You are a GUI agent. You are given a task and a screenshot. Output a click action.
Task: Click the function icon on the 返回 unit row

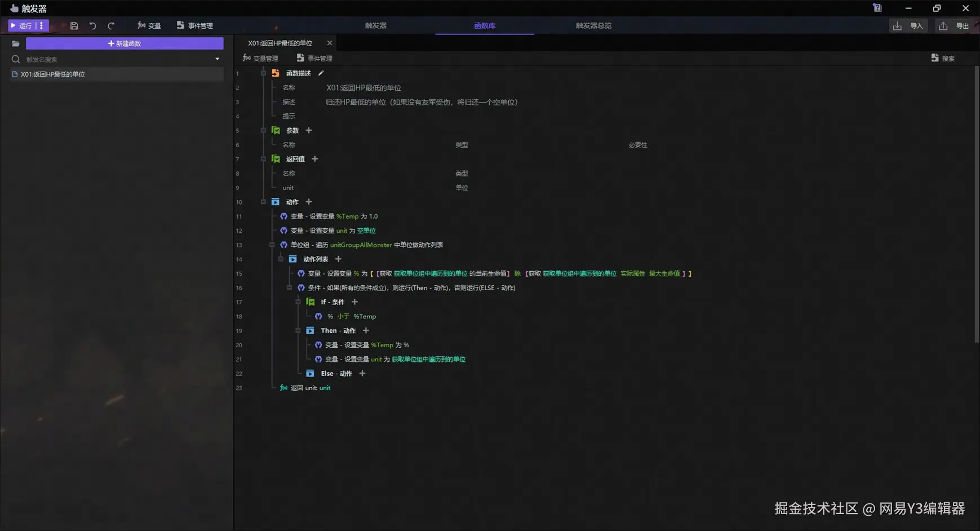tap(284, 388)
